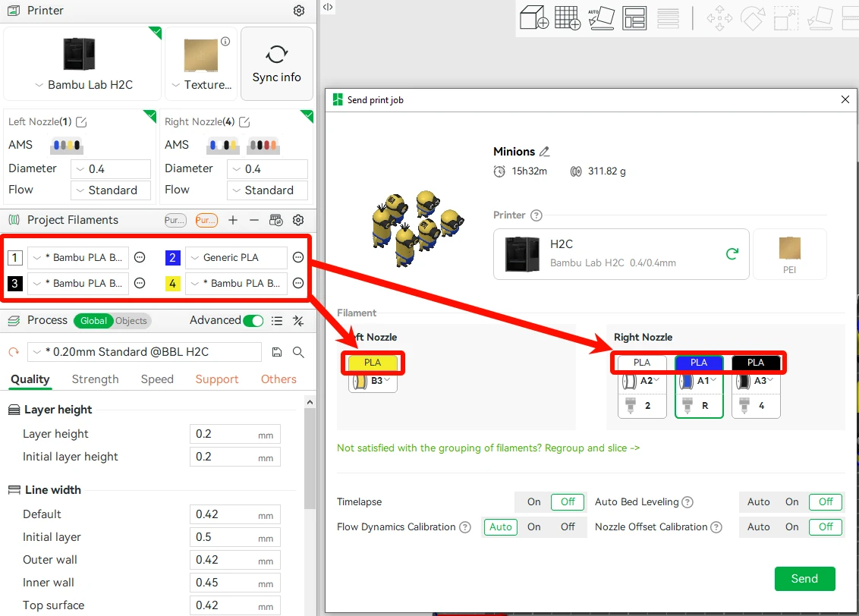Reset process preset changes icon

pos(14,352)
